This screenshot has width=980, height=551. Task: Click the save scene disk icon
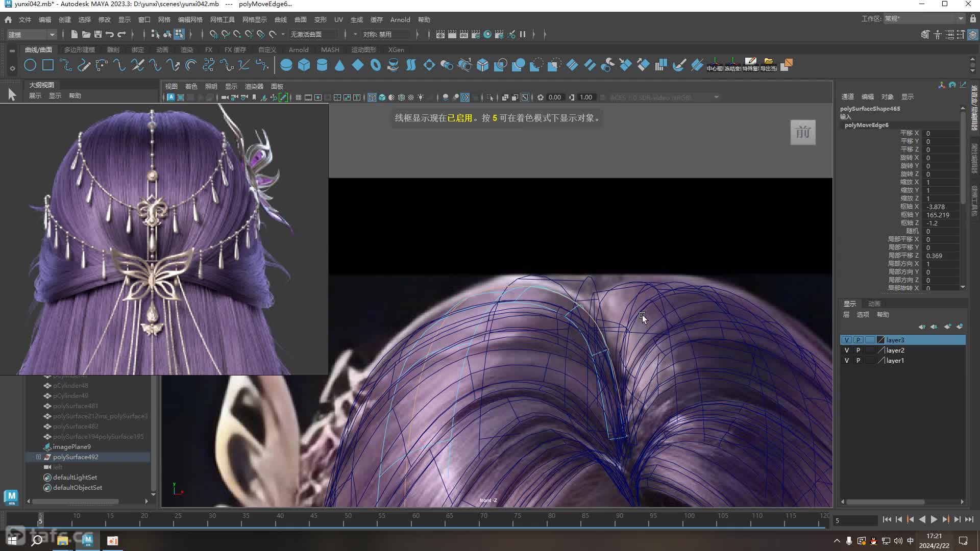coord(98,34)
